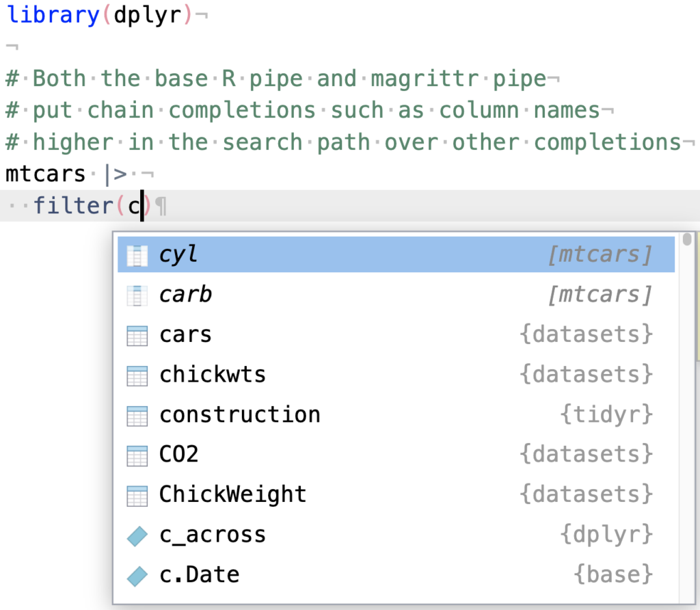This screenshot has height=610, width=700.
Task: Click the diamond icon next to c.Date
Action: [137, 574]
